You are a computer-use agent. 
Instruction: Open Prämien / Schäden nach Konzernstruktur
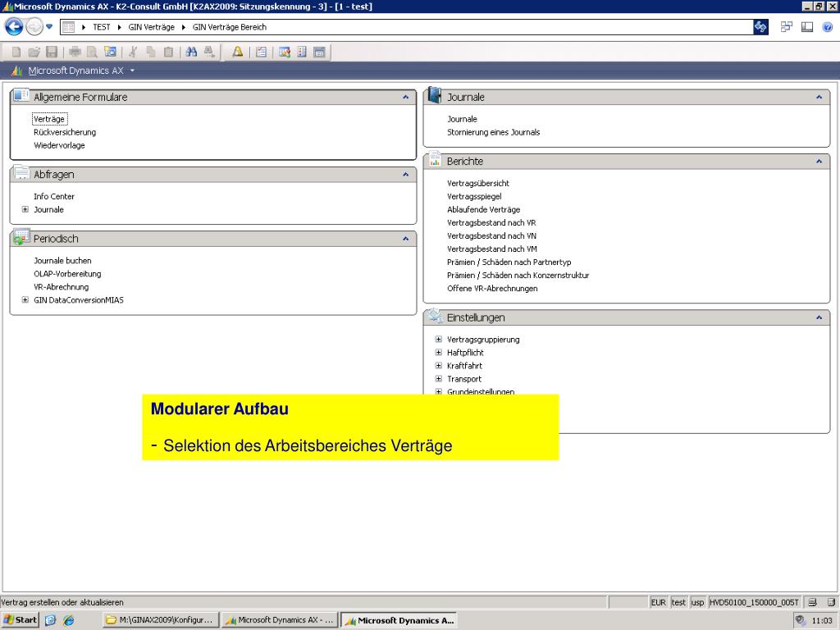coord(518,276)
